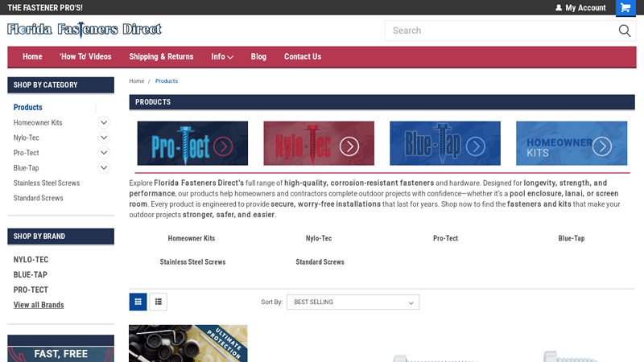The width and height of the screenshot is (644, 362).
Task: Open the shopping cart icon
Action: coord(625,8)
